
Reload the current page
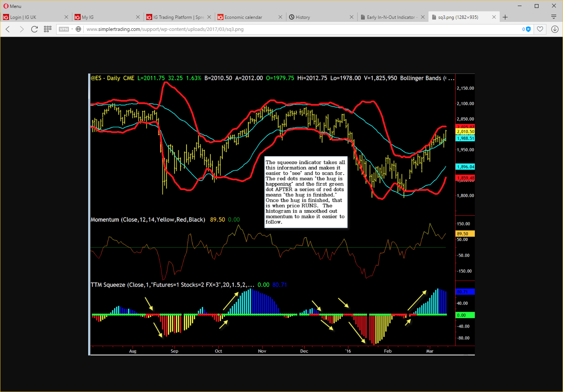(34, 29)
